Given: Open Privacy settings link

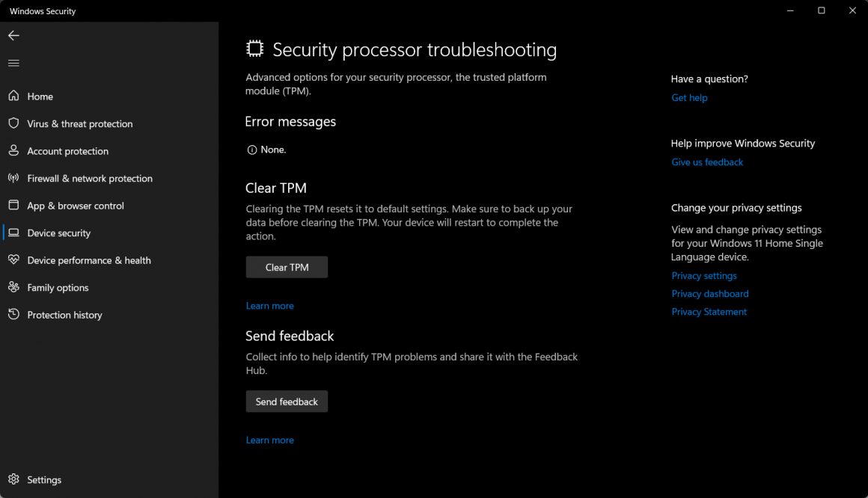Looking at the screenshot, I should [703, 275].
